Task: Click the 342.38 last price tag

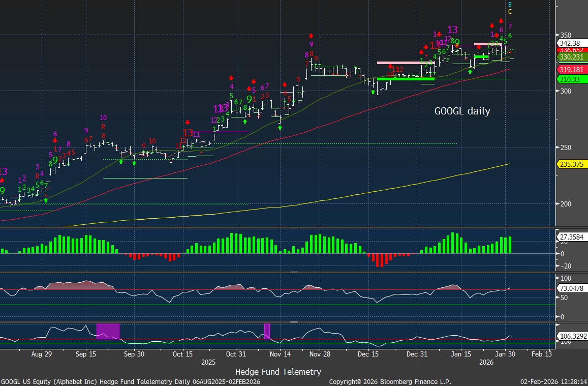Action: tap(572, 43)
